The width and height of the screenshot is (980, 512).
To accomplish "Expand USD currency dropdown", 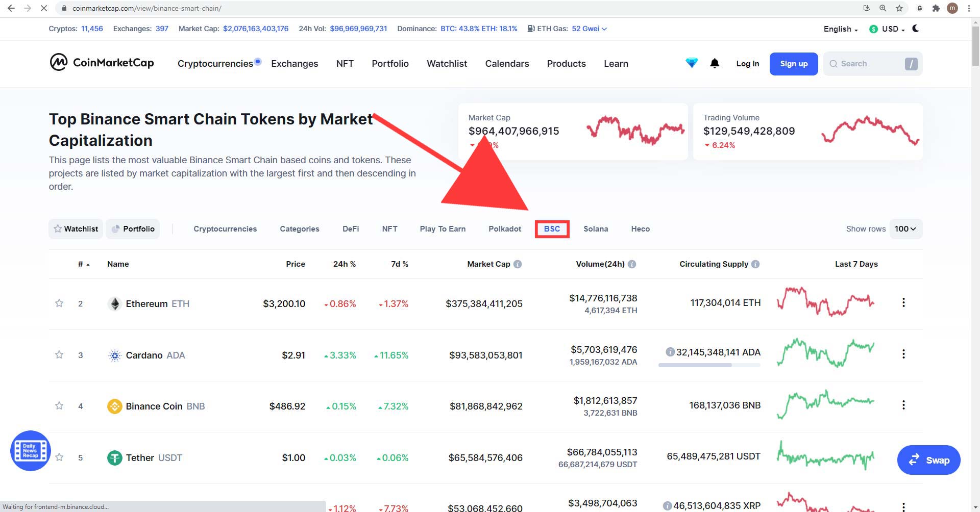I will (x=887, y=29).
